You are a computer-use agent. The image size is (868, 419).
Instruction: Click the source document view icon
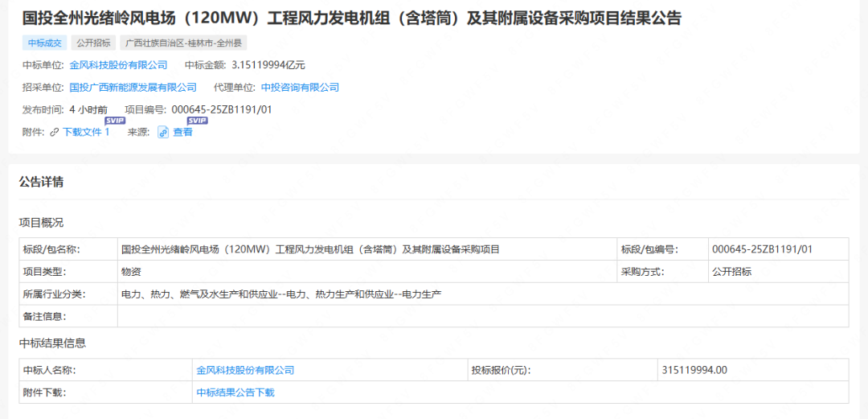click(x=163, y=132)
